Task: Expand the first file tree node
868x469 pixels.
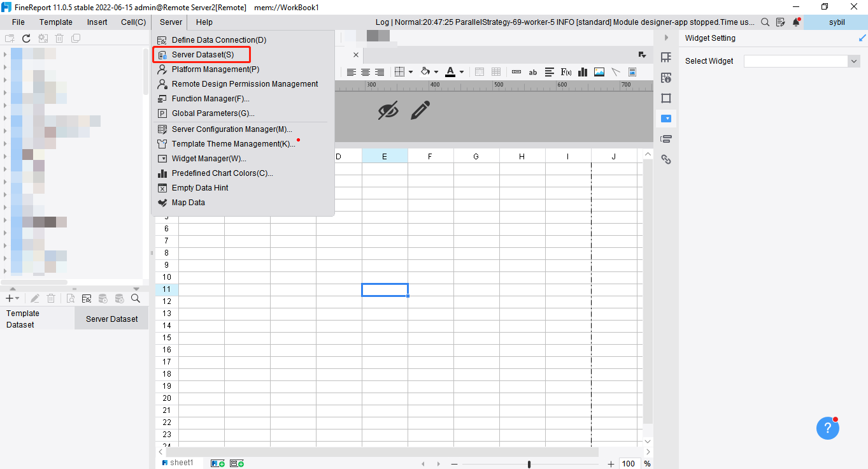Action: [5, 54]
